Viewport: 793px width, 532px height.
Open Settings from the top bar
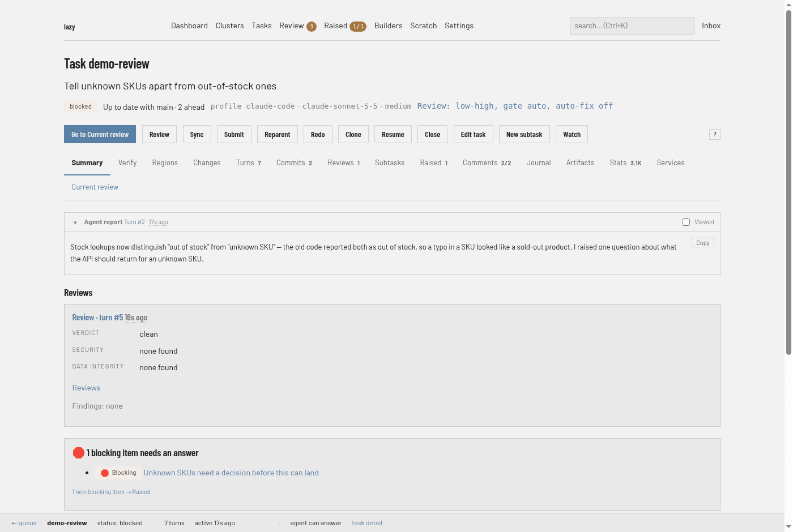(x=459, y=25)
